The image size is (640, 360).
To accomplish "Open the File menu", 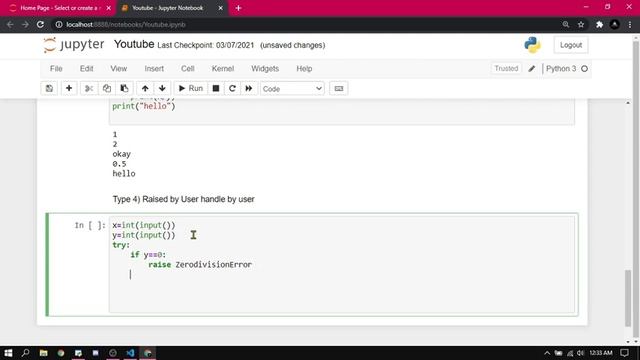I will point(56,69).
